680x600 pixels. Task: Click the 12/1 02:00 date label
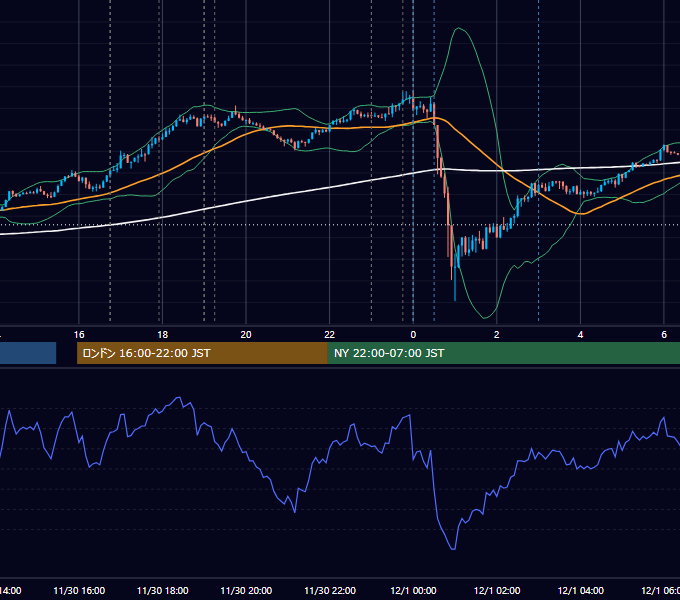497,591
